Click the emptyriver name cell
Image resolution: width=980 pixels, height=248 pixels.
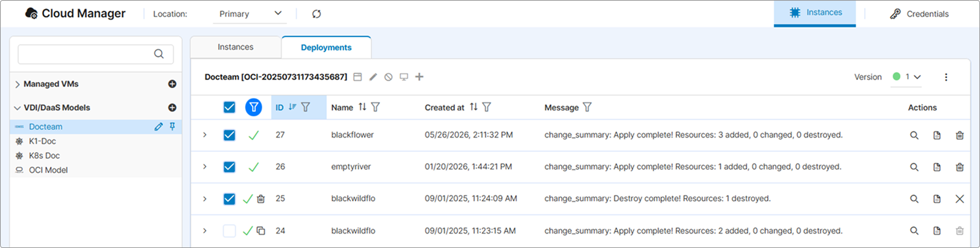(x=351, y=166)
